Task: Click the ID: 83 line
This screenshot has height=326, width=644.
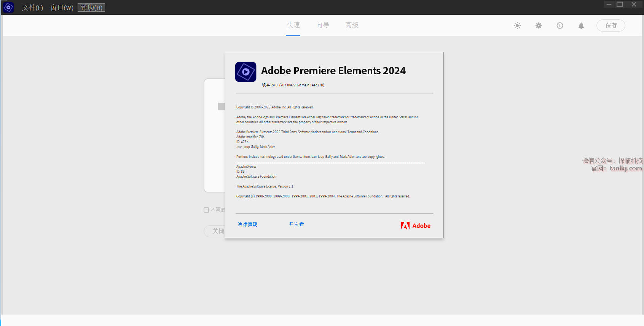Action: [241, 172]
